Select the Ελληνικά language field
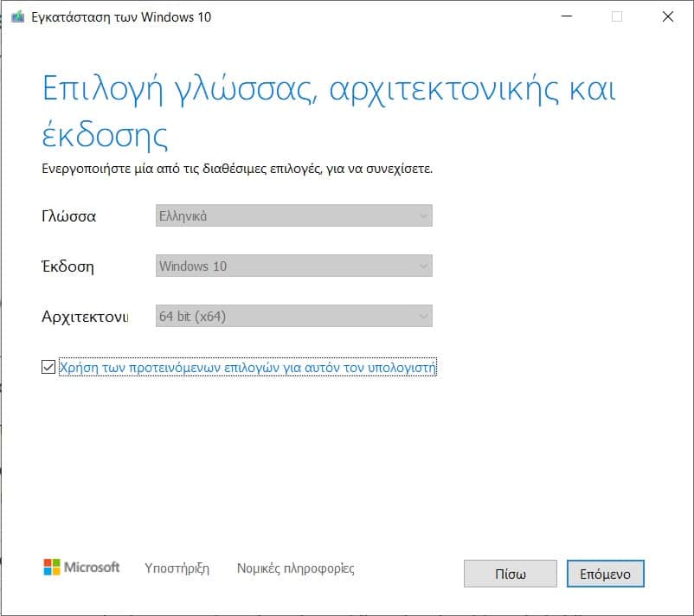 pyautogui.click(x=294, y=215)
